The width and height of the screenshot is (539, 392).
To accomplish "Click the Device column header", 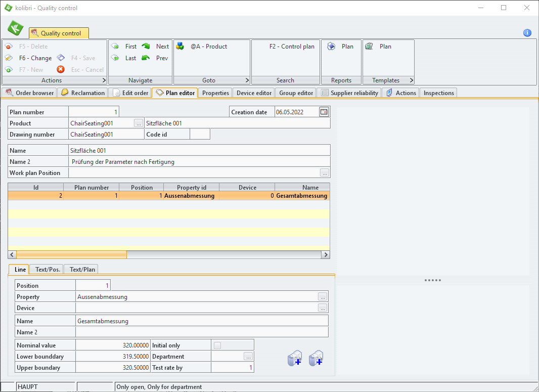I will click(x=247, y=188).
